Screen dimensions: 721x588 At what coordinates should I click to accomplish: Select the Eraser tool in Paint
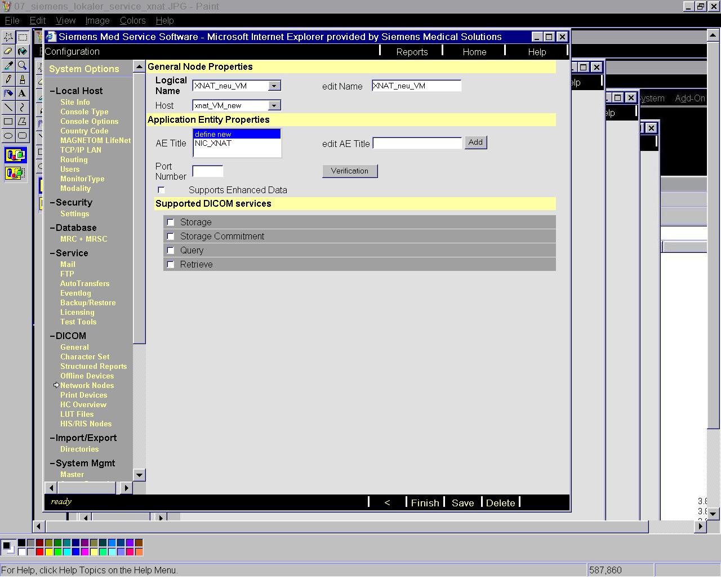(x=8, y=51)
